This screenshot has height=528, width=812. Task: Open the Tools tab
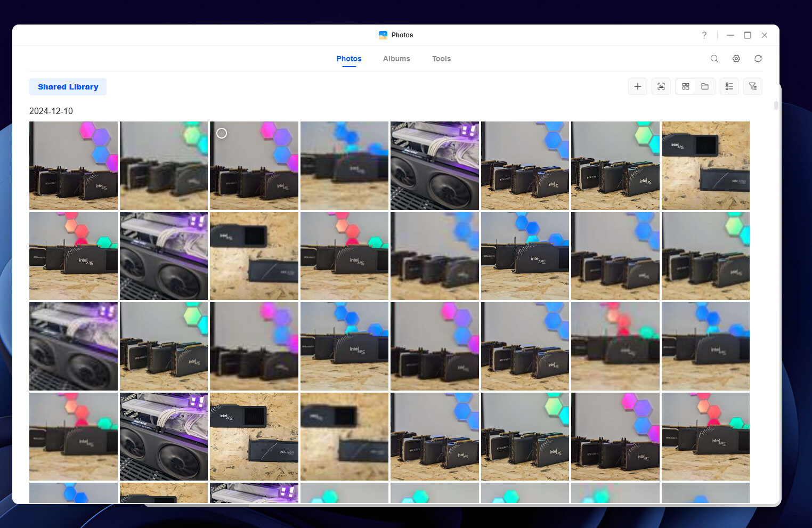point(441,59)
